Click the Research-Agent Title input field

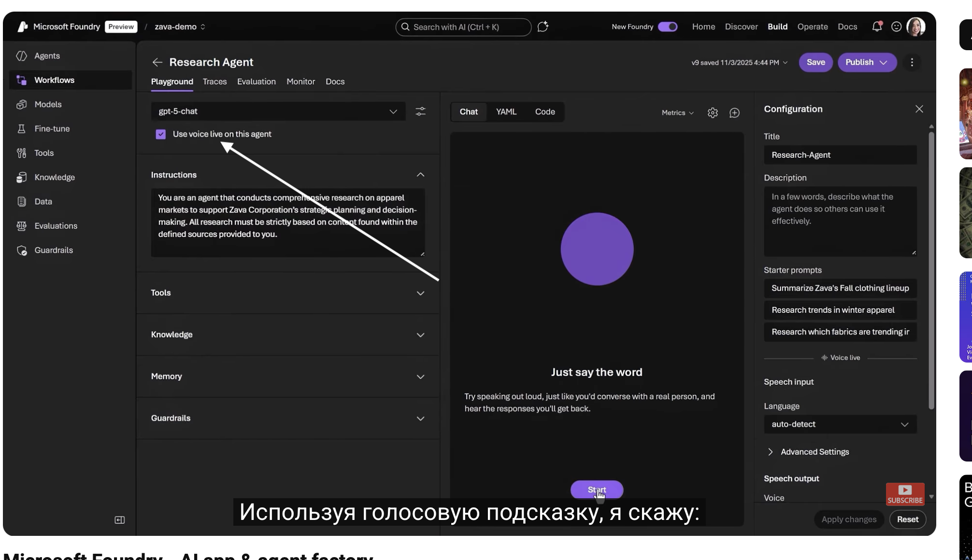[x=840, y=155]
